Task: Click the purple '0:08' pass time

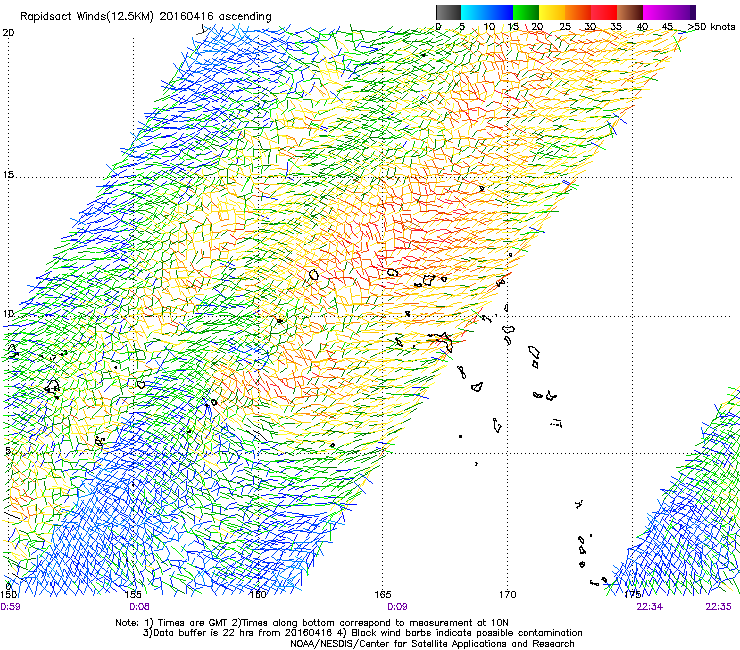Action: click(x=139, y=607)
